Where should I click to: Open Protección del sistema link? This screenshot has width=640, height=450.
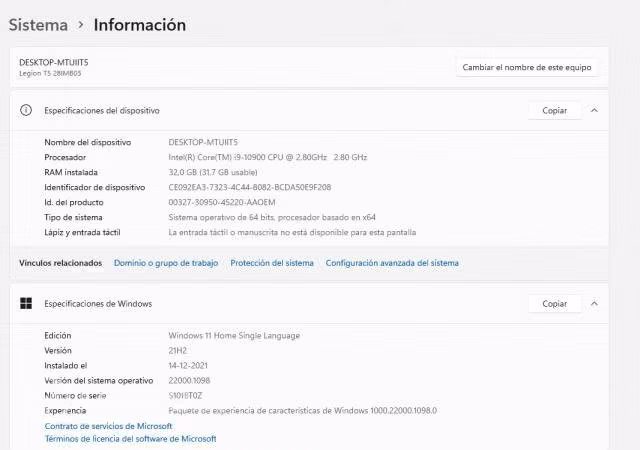[272, 263]
